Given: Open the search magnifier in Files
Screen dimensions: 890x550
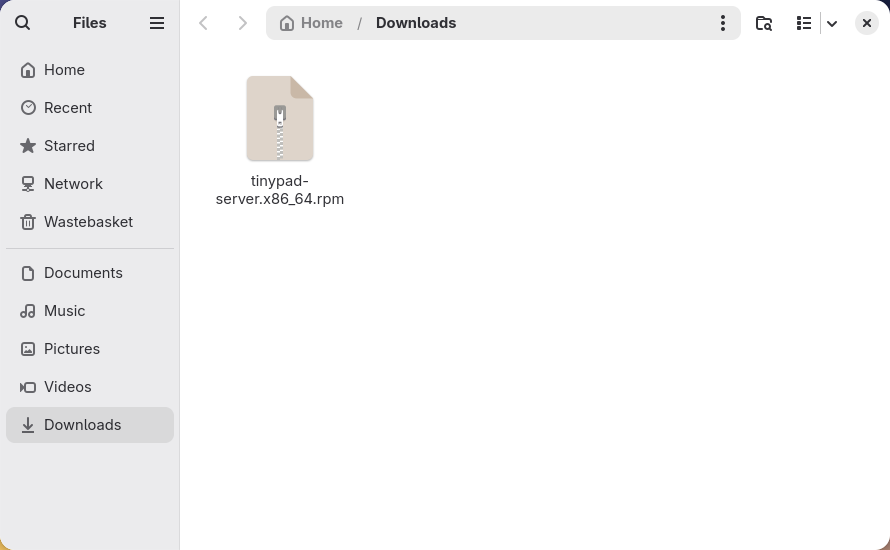Looking at the screenshot, I should coord(23,23).
